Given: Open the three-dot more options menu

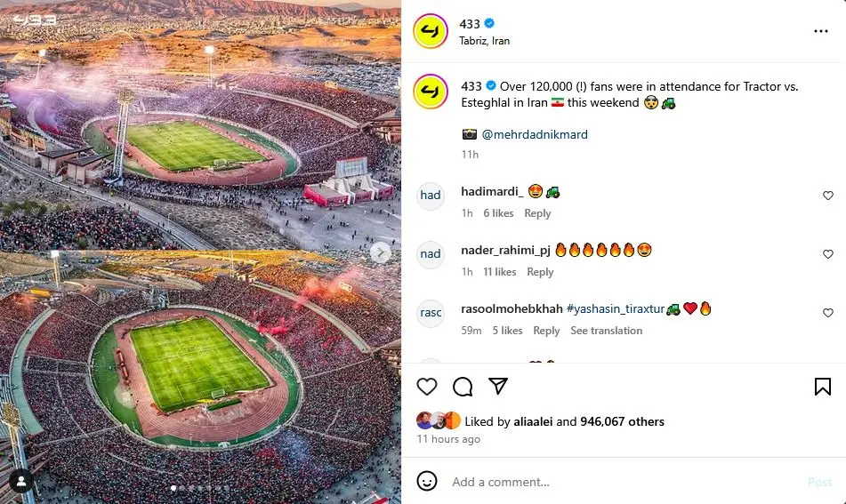Looking at the screenshot, I should [x=820, y=31].
